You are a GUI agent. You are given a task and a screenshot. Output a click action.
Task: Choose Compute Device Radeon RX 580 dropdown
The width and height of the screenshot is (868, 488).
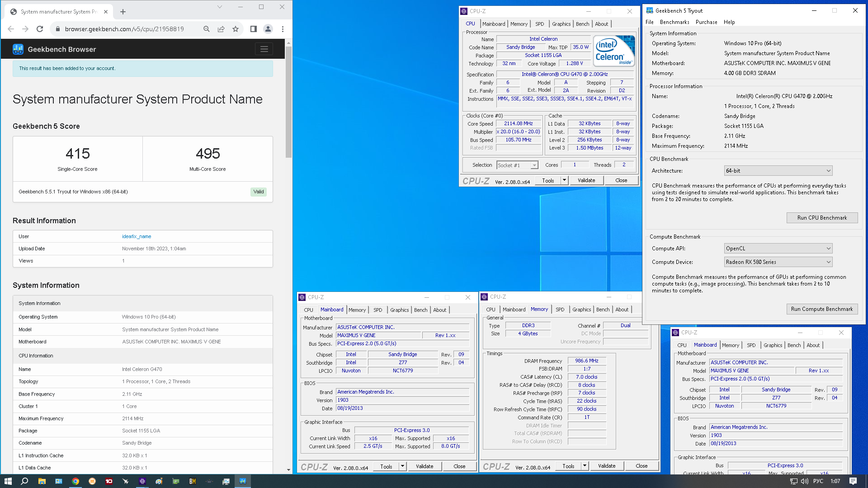tap(778, 262)
